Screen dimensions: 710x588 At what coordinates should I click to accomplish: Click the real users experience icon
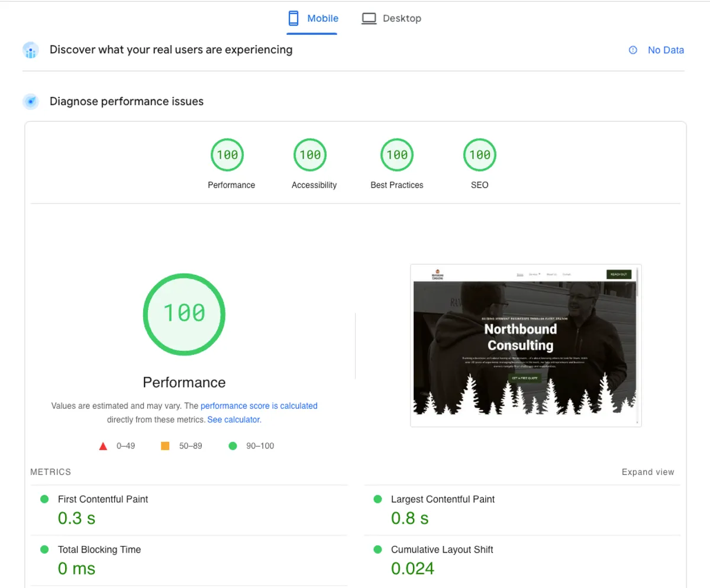(31, 50)
